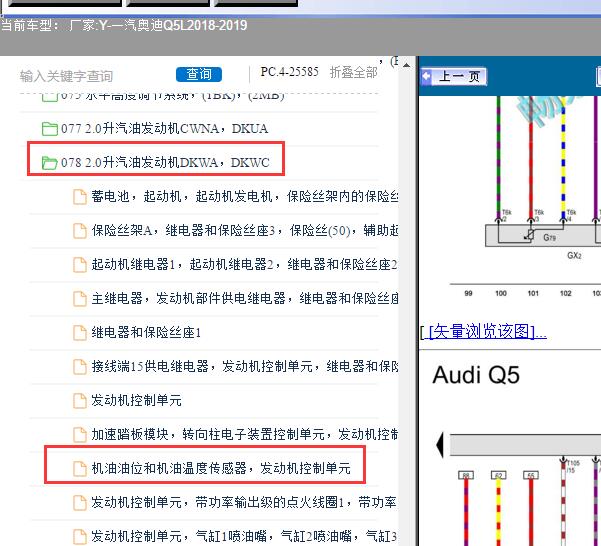Click current path number 100 in diagram
The image size is (601, 546).
click(501, 293)
